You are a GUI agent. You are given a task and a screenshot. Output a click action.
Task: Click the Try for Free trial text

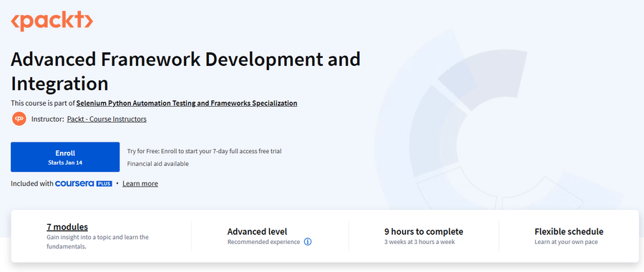204,151
